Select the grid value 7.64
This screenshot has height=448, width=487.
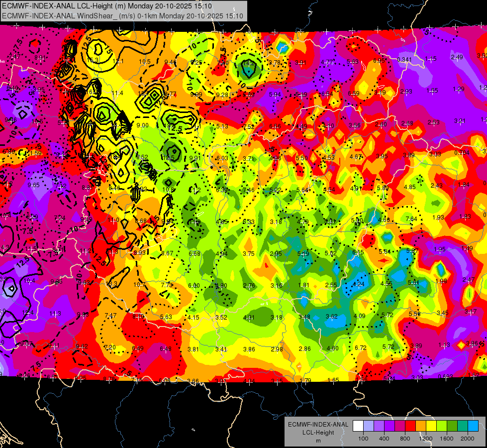(411, 219)
